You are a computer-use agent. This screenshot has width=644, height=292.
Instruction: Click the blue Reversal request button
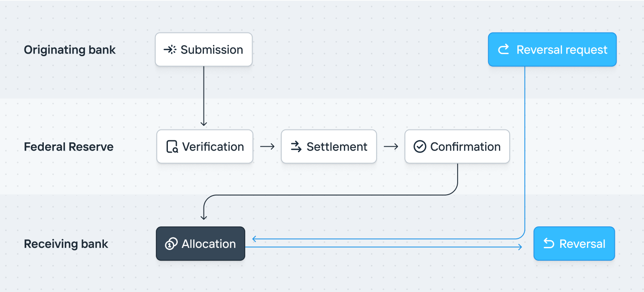[552, 50]
